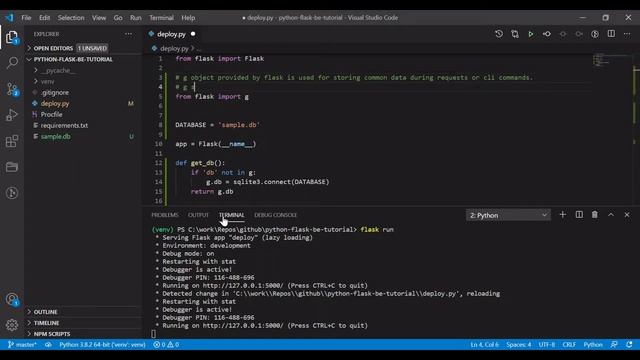The height and width of the screenshot is (360, 640).
Task: Click the notifications bell in status bar
Action: (x=629, y=344)
